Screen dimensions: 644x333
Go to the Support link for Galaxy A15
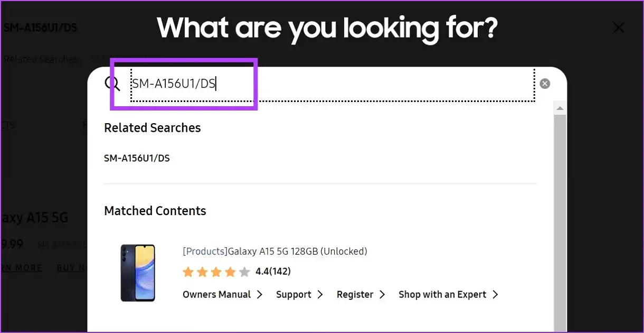pos(293,294)
